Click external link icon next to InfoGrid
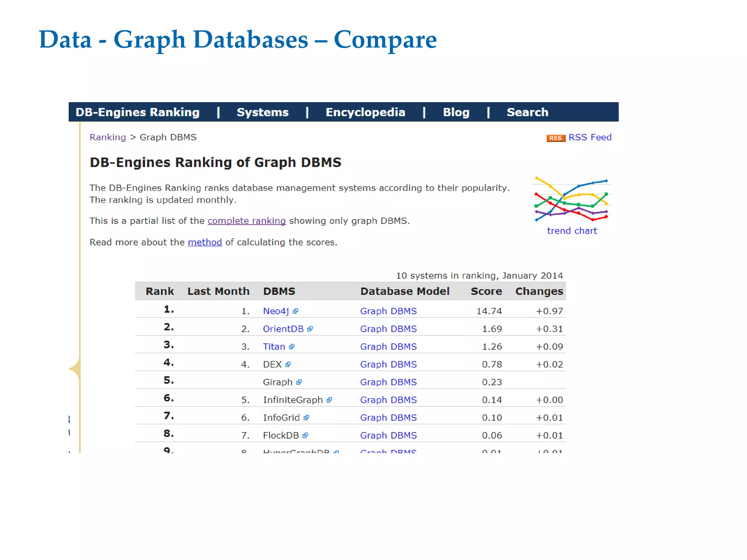 (306, 418)
